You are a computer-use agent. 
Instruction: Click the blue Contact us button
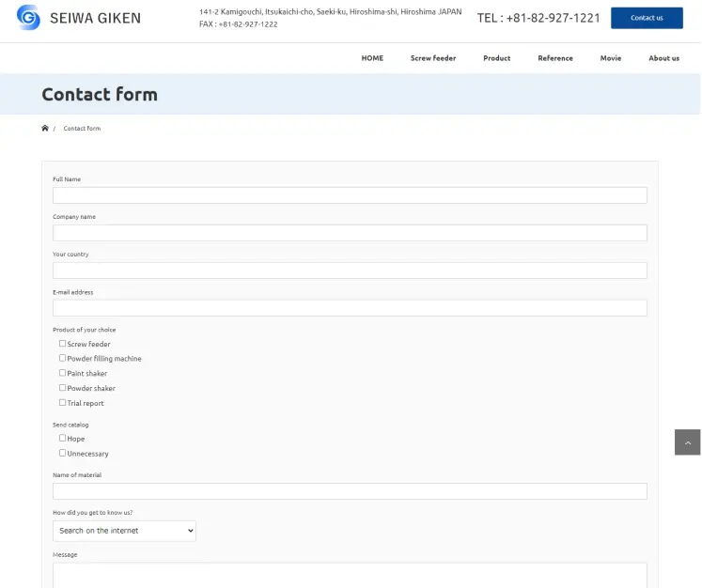tap(647, 18)
